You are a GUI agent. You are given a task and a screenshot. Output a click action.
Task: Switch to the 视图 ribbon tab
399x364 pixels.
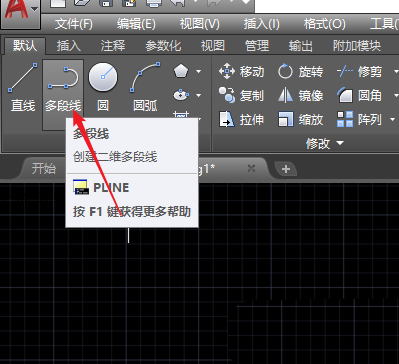[213, 46]
